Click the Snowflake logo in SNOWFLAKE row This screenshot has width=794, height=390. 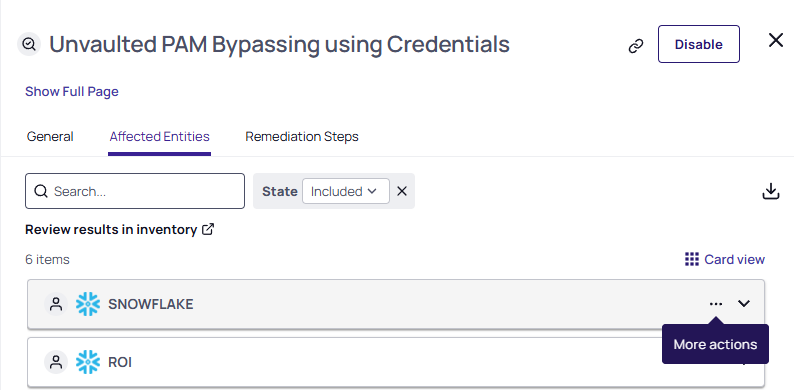pyautogui.click(x=88, y=304)
